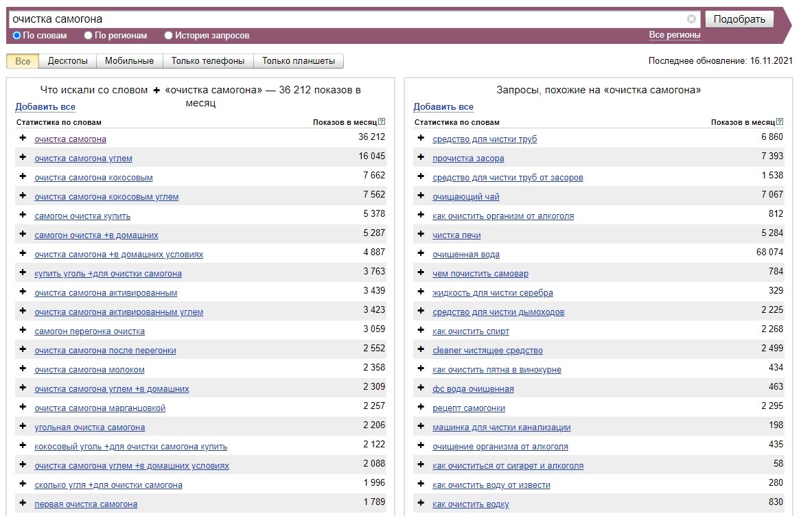
Task: Click plus for 'как очистить спирт'
Action: (x=421, y=329)
